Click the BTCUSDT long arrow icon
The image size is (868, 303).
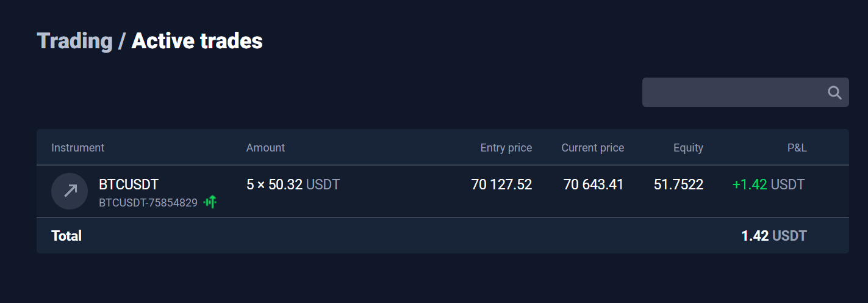click(x=70, y=191)
